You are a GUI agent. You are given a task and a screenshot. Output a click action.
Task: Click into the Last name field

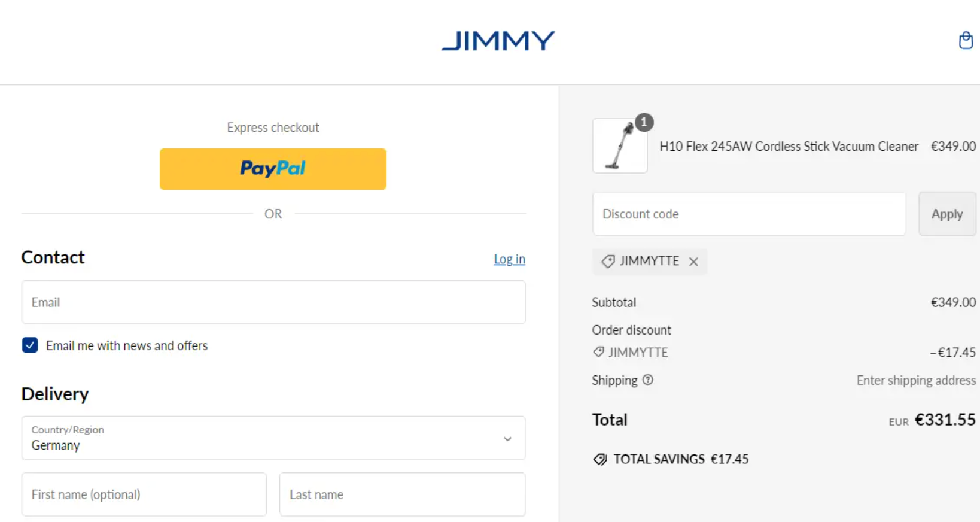click(x=402, y=494)
